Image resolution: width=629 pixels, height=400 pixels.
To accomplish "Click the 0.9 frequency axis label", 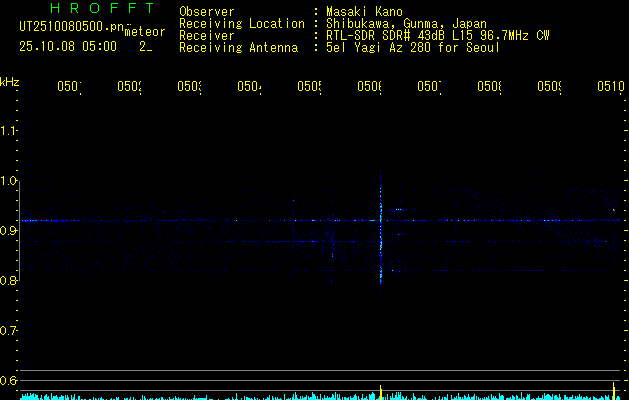I will click(8, 231).
